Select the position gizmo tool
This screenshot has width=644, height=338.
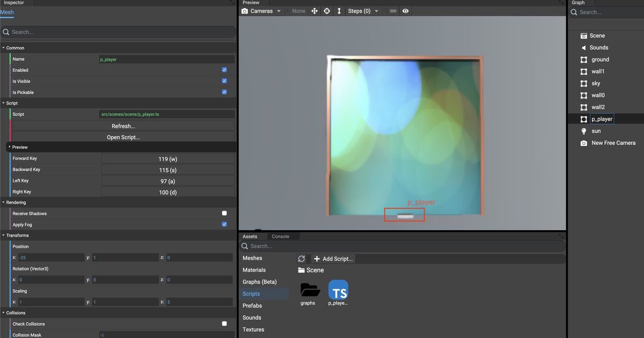[x=314, y=10]
